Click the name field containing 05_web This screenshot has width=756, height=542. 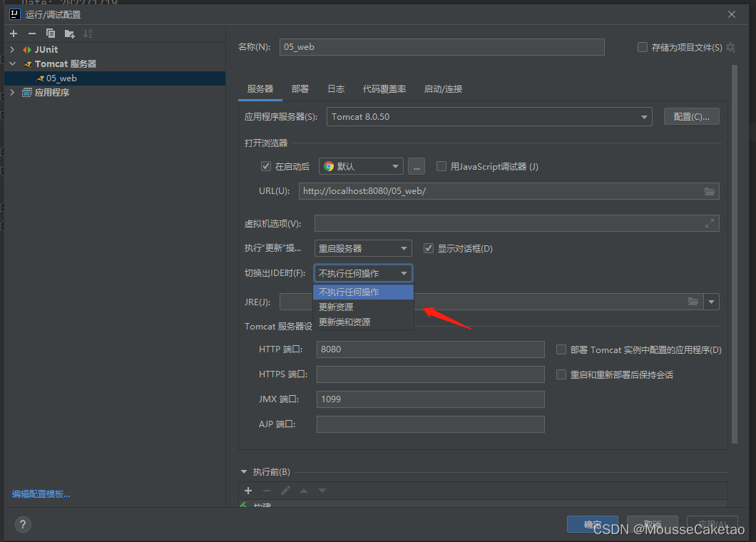point(441,47)
